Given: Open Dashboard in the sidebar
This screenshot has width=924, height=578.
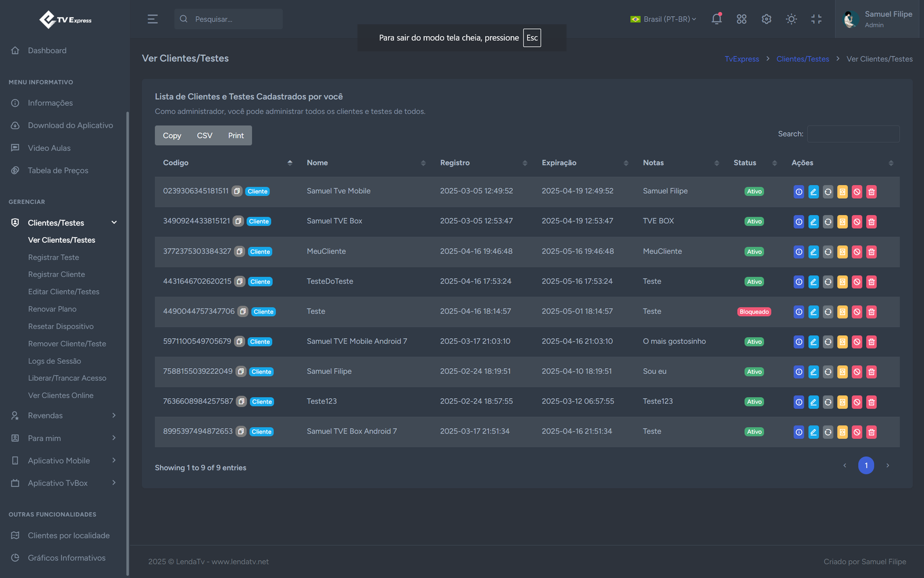Looking at the screenshot, I should [x=47, y=51].
